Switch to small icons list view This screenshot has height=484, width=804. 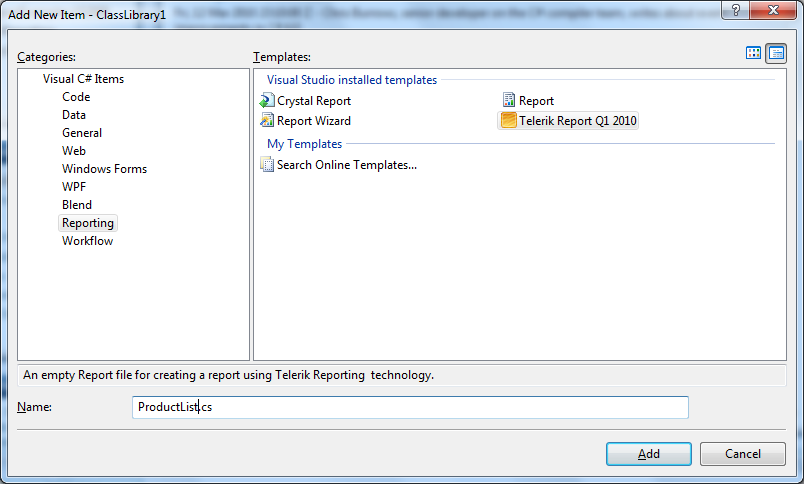[x=776, y=53]
